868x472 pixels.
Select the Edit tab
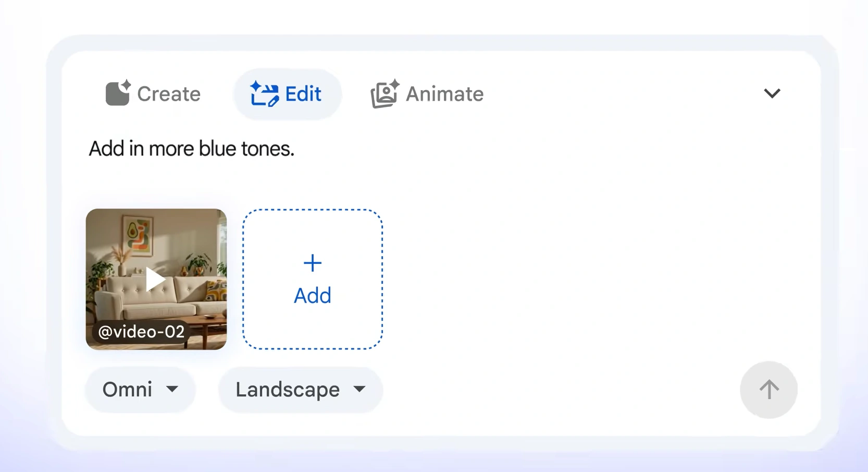pyautogui.click(x=287, y=94)
